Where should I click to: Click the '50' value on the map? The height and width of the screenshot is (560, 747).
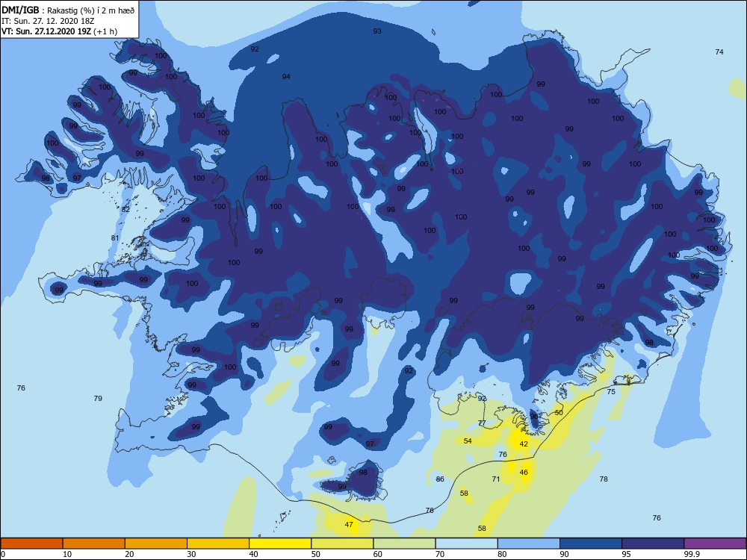559,413
